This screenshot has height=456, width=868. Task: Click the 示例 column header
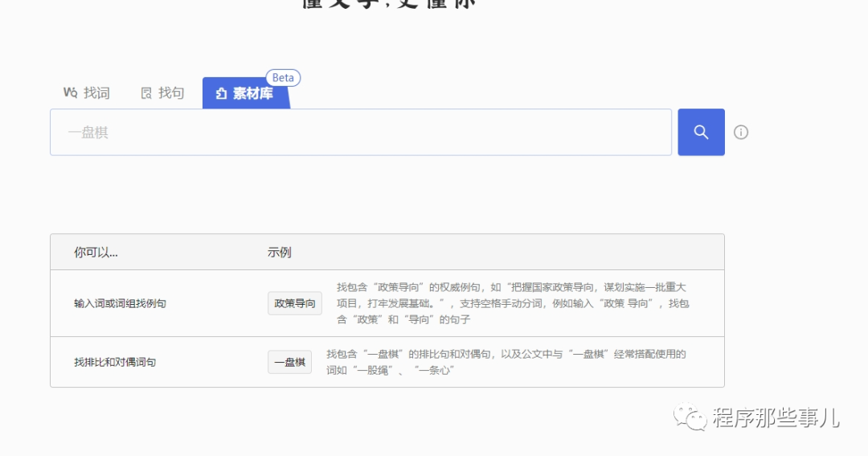tap(279, 253)
